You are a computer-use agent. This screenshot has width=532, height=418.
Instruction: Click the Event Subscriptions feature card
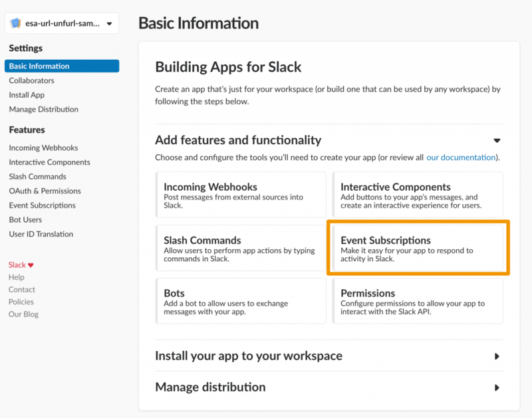418,249
